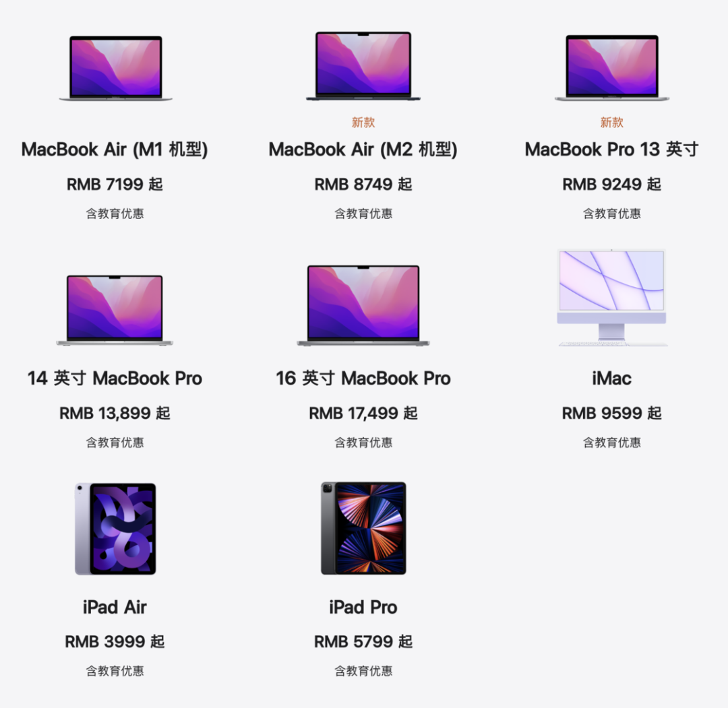Open the MacBook Pro 13 英寸 title link
Screen dimensions: 728x708
(x=611, y=150)
